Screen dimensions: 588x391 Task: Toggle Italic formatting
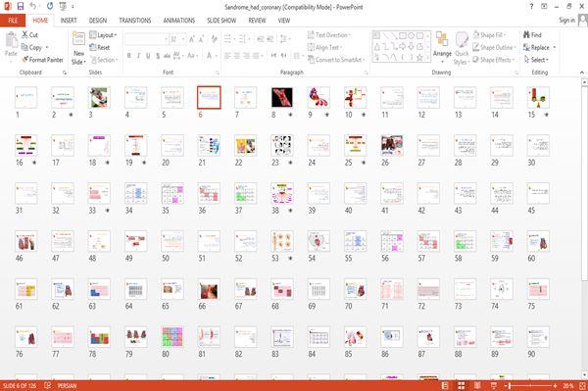tap(138, 56)
